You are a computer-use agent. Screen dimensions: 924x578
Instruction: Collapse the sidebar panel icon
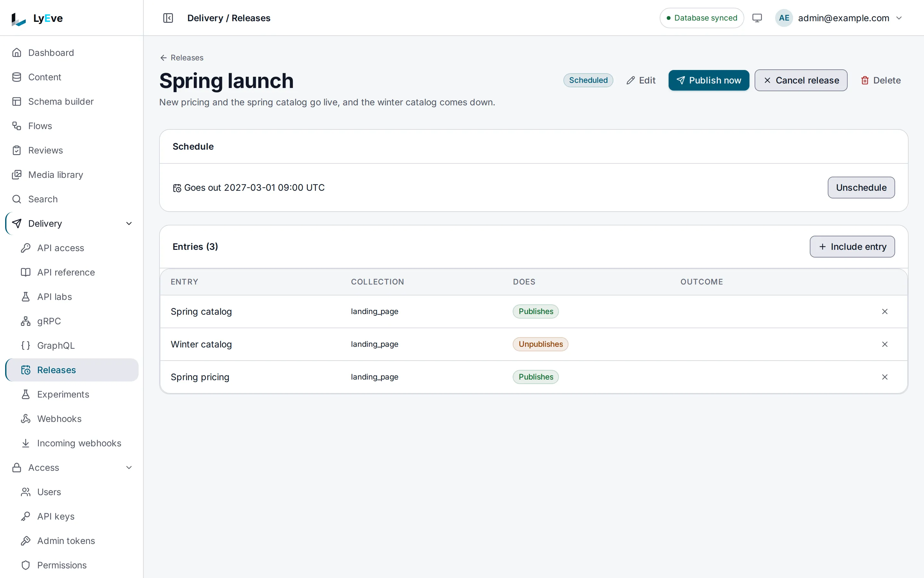click(168, 18)
